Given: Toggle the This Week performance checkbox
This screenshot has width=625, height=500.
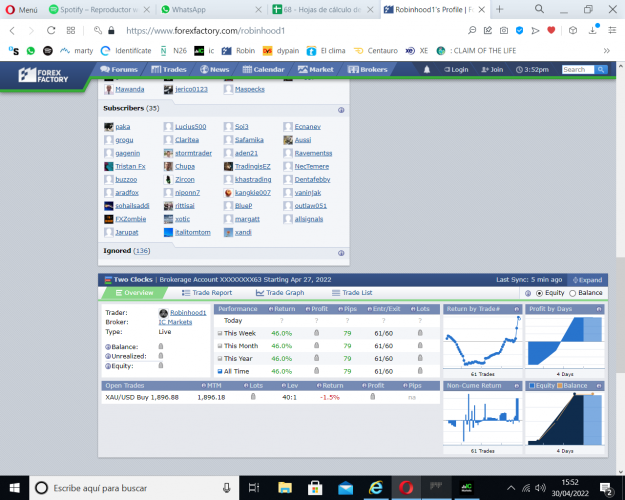Looking at the screenshot, I should [220, 333].
